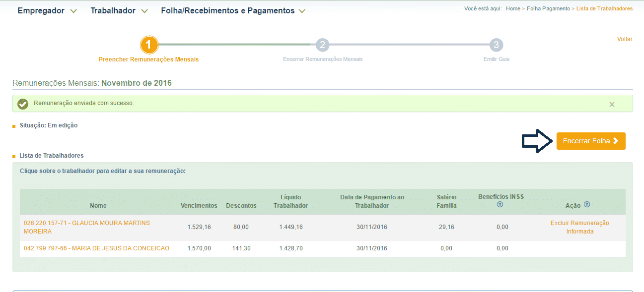The width and height of the screenshot is (644, 292).
Task: Click the Voltar link
Action: point(625,39)
